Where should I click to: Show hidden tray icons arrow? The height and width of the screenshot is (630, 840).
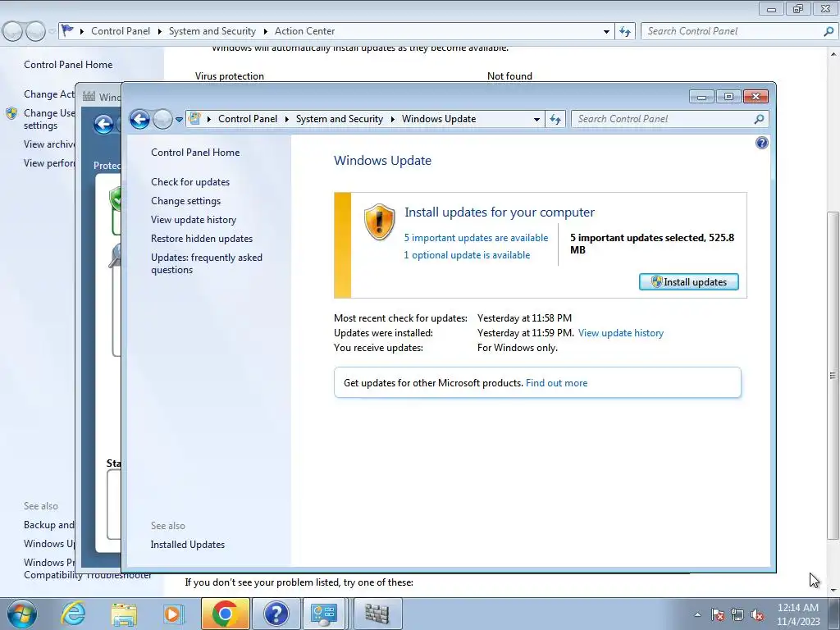697,615
